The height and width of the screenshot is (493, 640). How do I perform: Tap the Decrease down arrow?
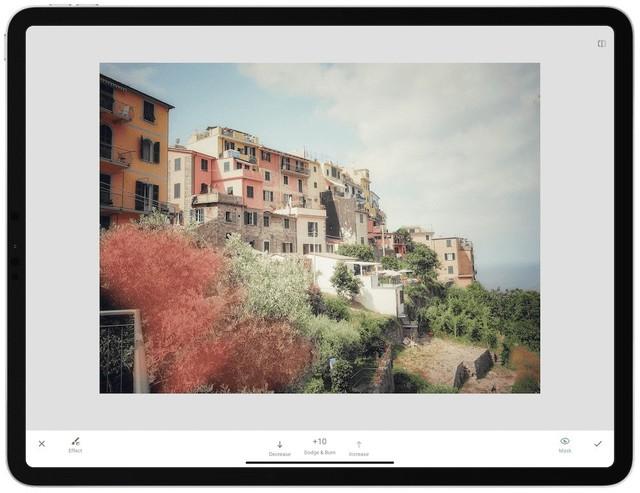click(x=280, y=444)
